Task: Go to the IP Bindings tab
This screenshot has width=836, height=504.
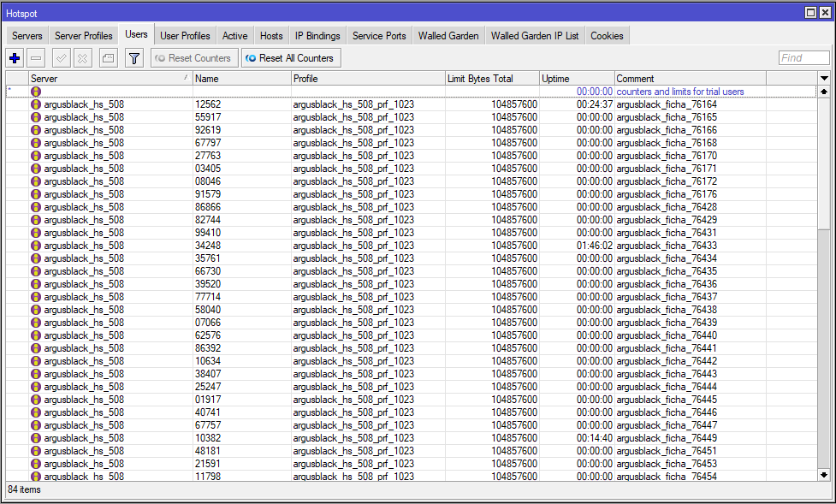Action: pyautogui.click(x=317, y=36)
